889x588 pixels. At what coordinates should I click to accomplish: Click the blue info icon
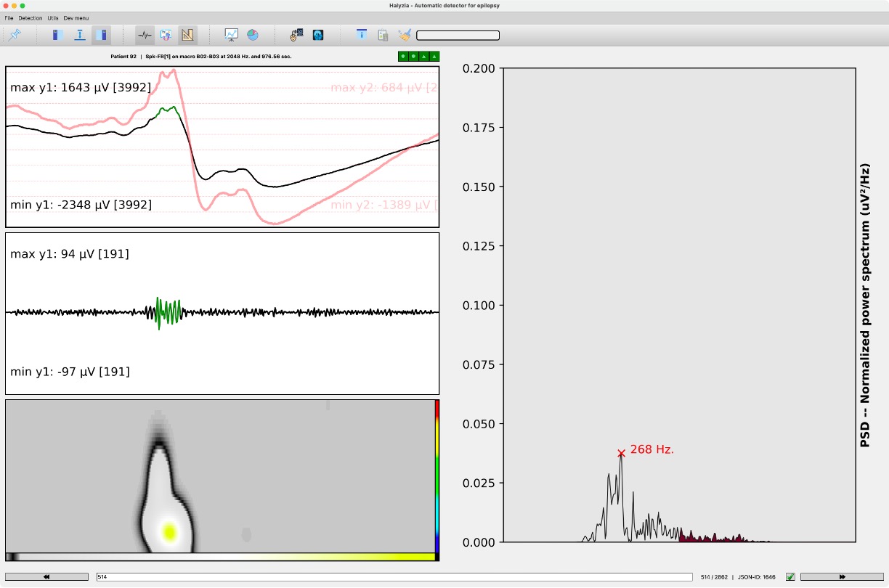click(361, 34)
